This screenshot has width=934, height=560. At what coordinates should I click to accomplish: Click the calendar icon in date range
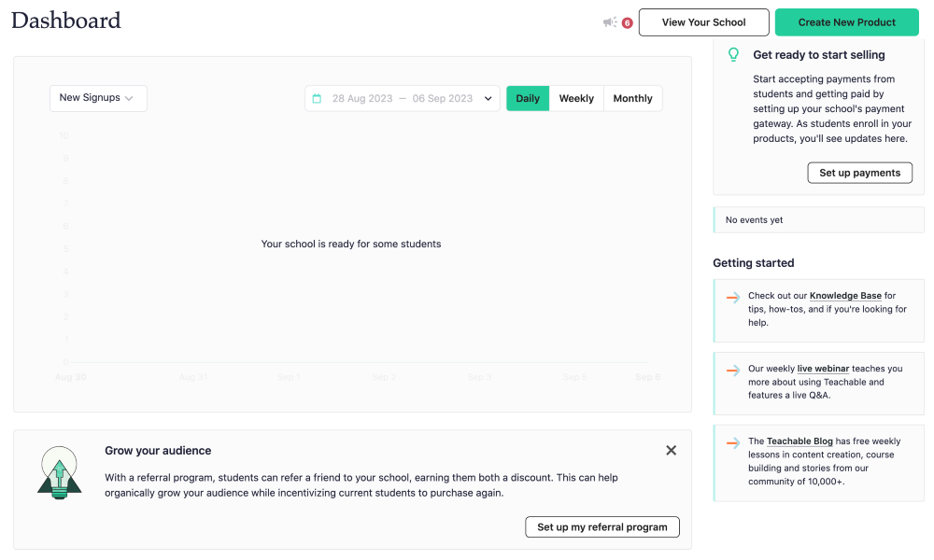point(317,98)
